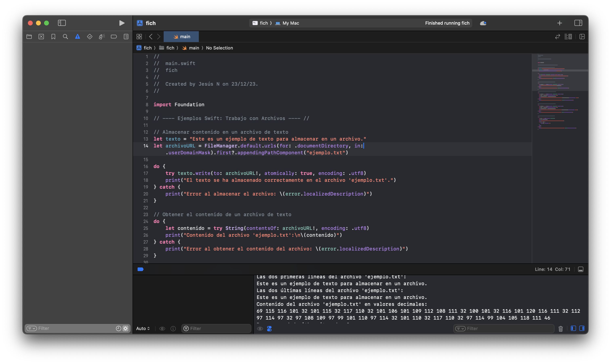
Task: Open the Report navigator icon
Action: click(126, 37)
